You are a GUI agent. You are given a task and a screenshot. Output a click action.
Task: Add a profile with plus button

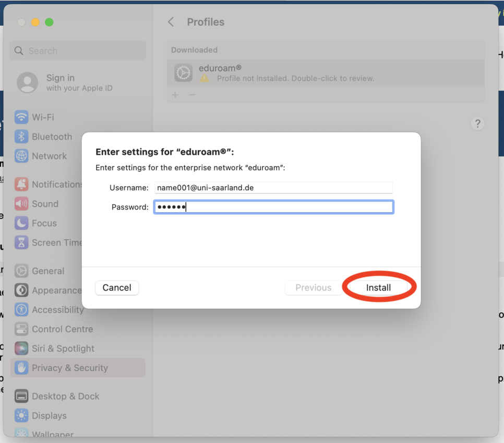tap(175, 95)
